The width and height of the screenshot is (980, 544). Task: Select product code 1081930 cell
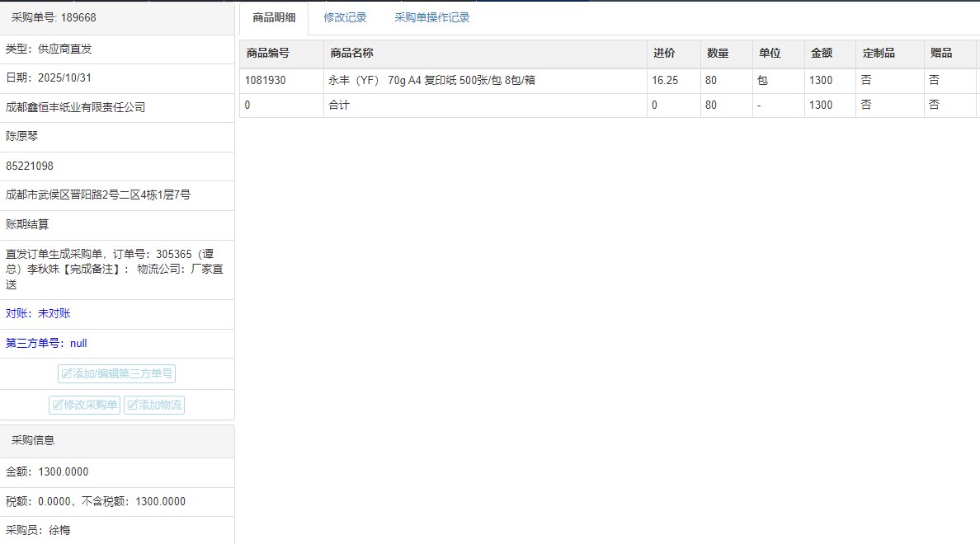tap(266, 81)
